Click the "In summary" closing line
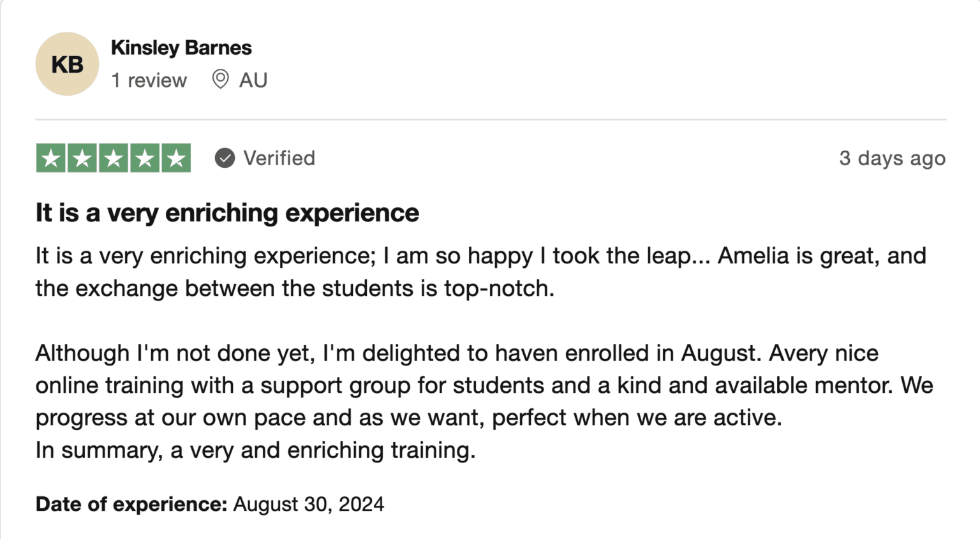 click(x=255, y=450)
